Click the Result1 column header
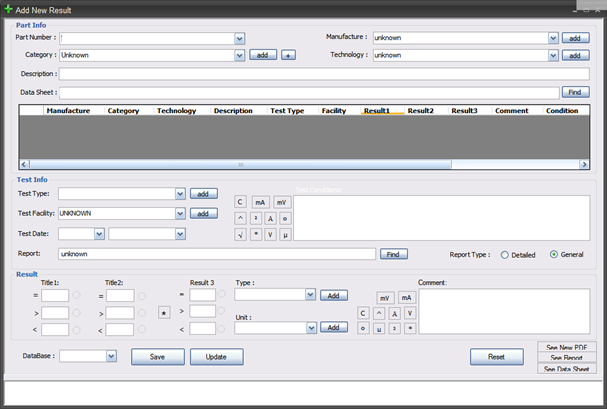Image resolution: width=607 pixels, height=409 pixels. point(378,111)
